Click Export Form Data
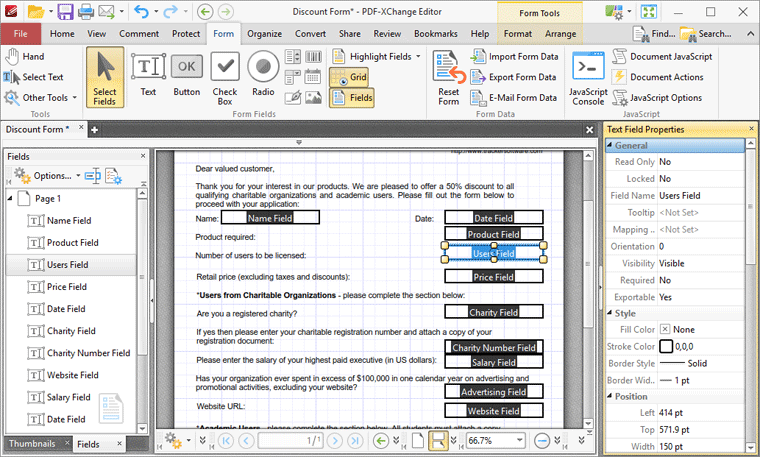The image size is (760, 457). [514, 77]
